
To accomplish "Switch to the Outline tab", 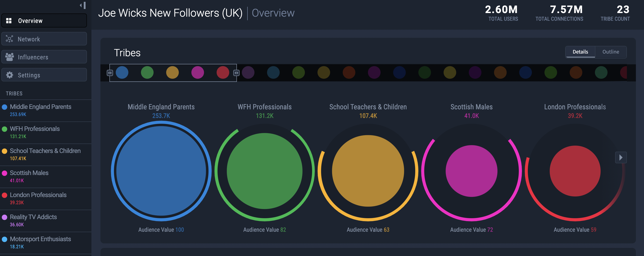I will 610,52.
